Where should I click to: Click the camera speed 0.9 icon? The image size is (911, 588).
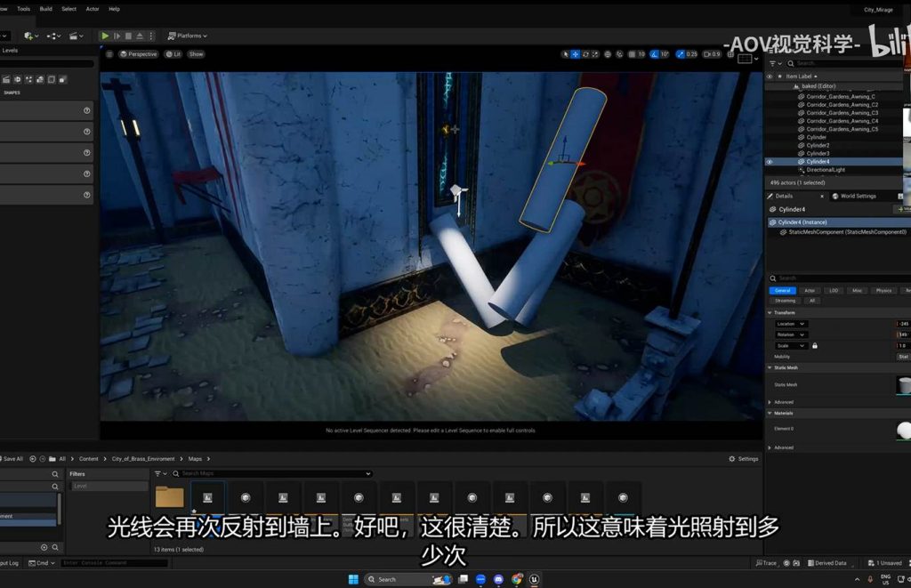point(712,54)
